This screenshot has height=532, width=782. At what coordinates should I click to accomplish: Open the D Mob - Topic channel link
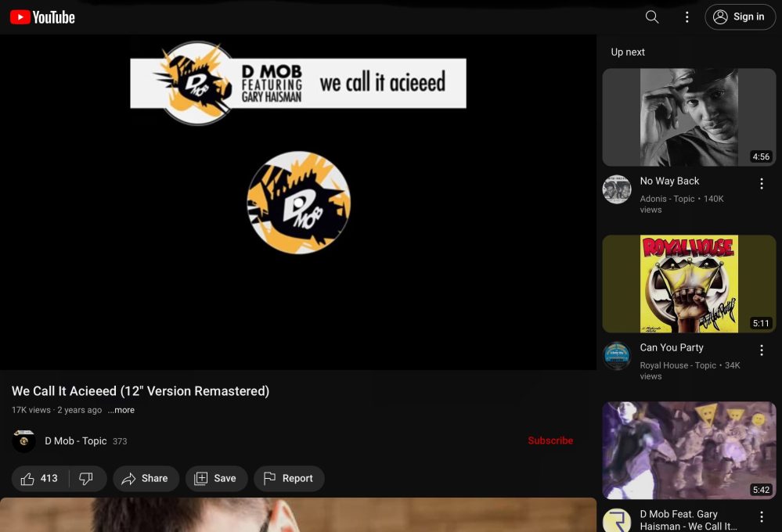75,441
